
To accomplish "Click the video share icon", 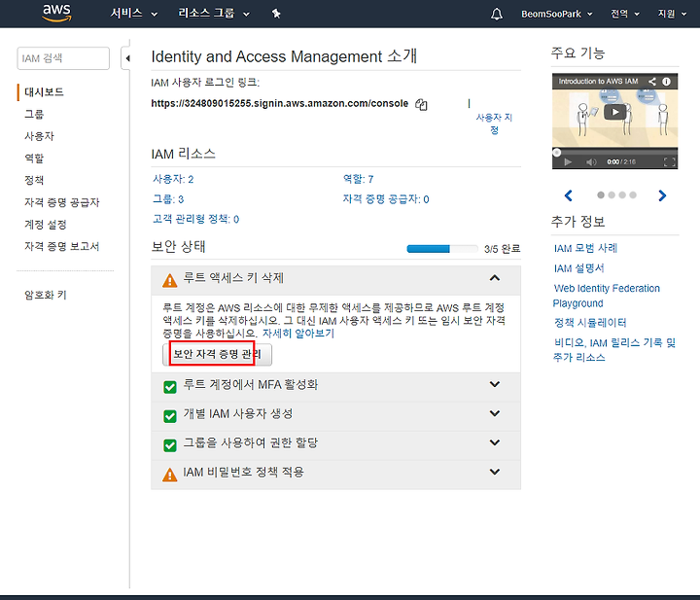I will (652, 82).
